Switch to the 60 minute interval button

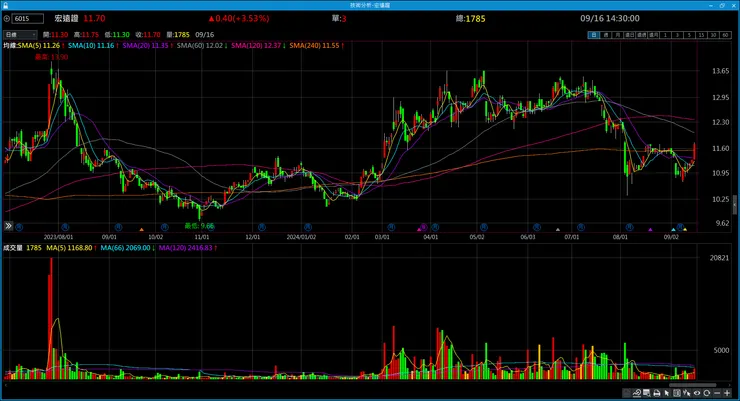[x=725, y=35]
